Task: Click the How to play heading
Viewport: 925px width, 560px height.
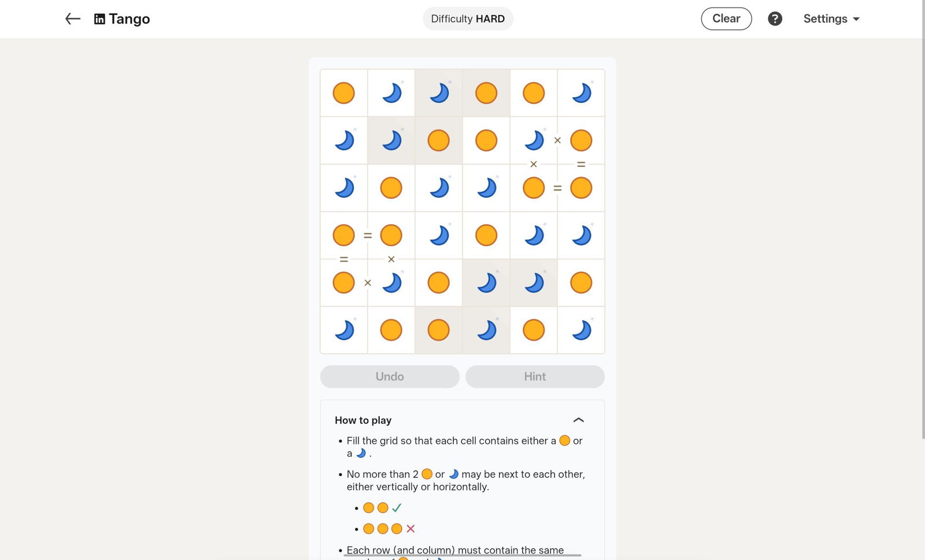Action: pos(363,420)
